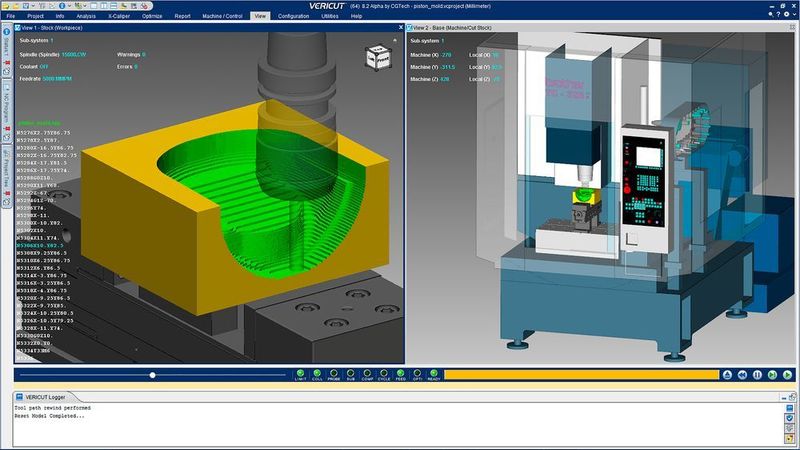The height and width of the screenshot is (450, 800).
Task: Click the view orientation cube in View 1
Action: 378,58
